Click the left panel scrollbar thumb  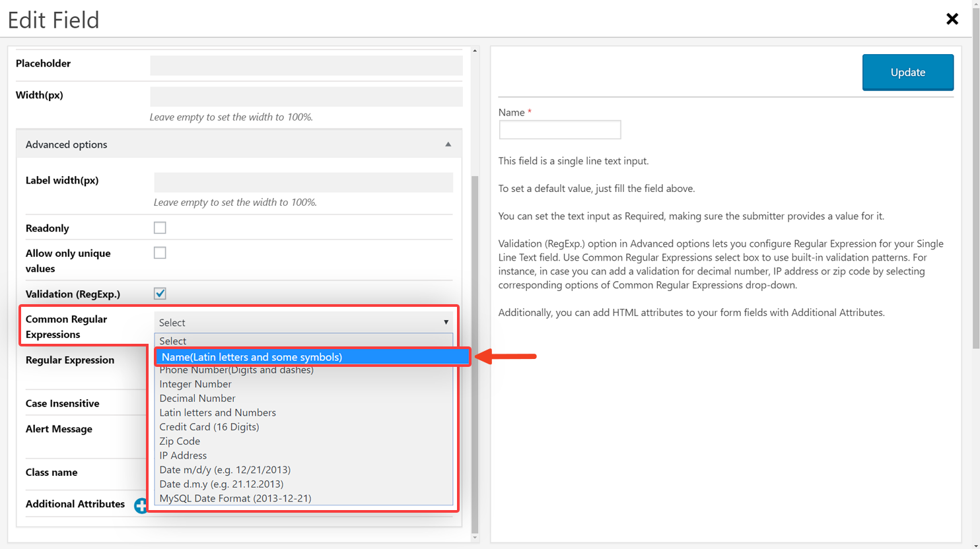click(x=475, y=354)
